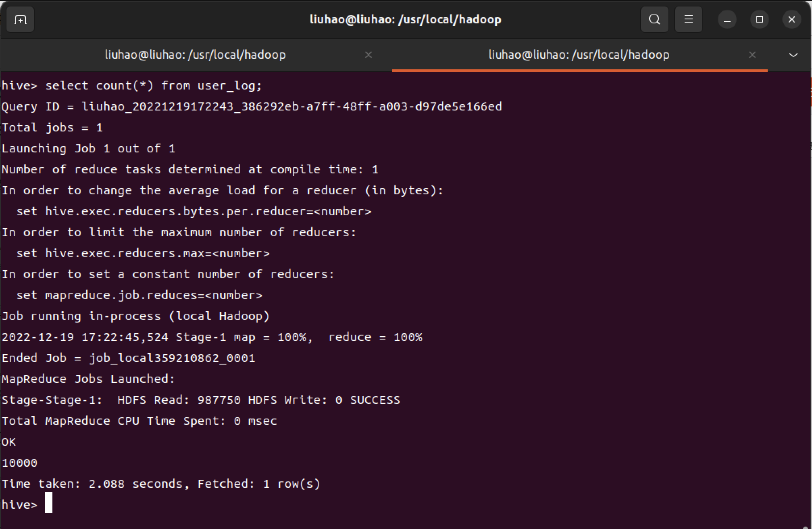Expand the tab list dropdown arrow
Screen dimensions: 812x529
pyautogui.click(x=793, y=55)
